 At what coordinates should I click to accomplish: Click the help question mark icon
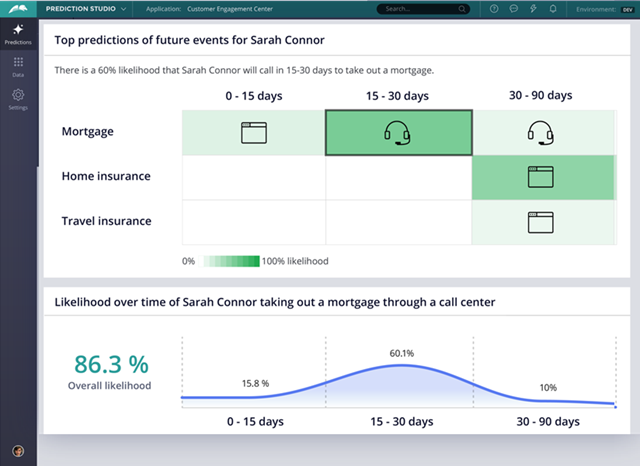point(495,9)
